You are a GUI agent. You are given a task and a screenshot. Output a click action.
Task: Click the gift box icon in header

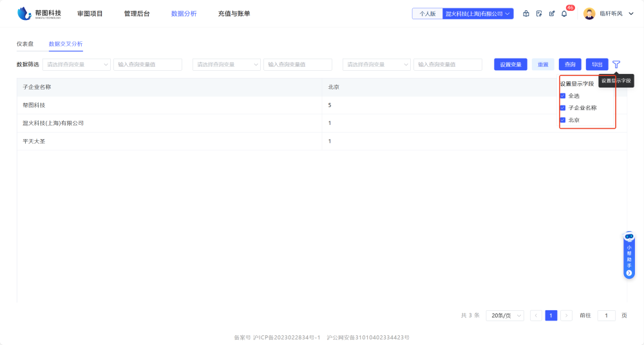click(526, 14)
